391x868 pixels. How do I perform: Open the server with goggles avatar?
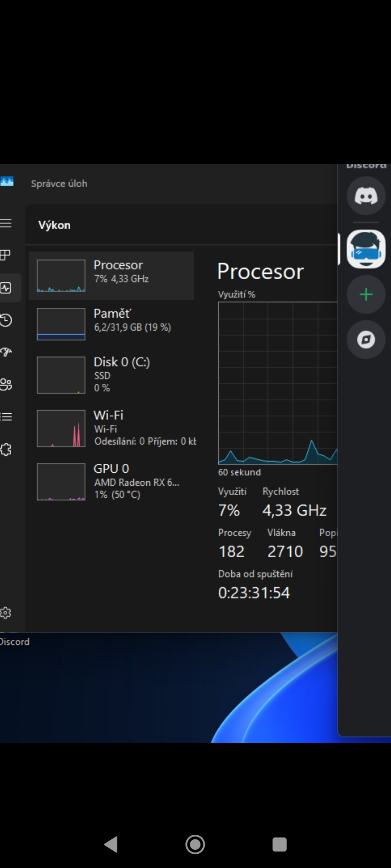pos(366,249)
